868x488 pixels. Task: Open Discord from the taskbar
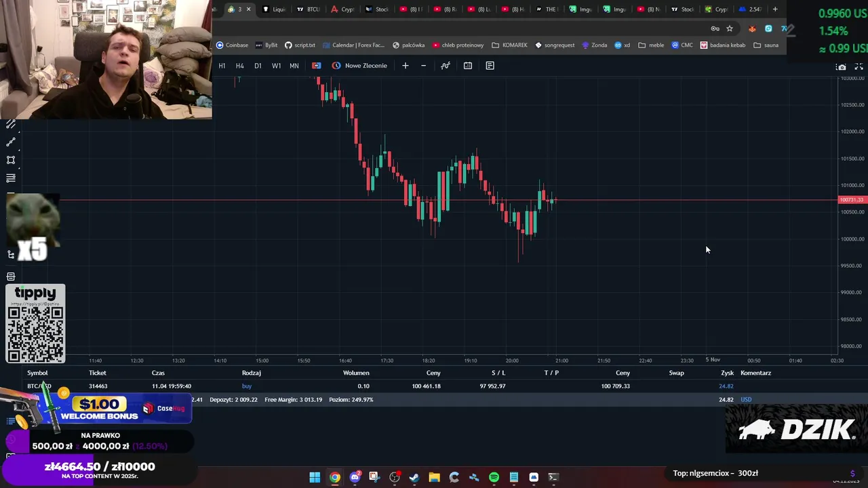(355, 477)
